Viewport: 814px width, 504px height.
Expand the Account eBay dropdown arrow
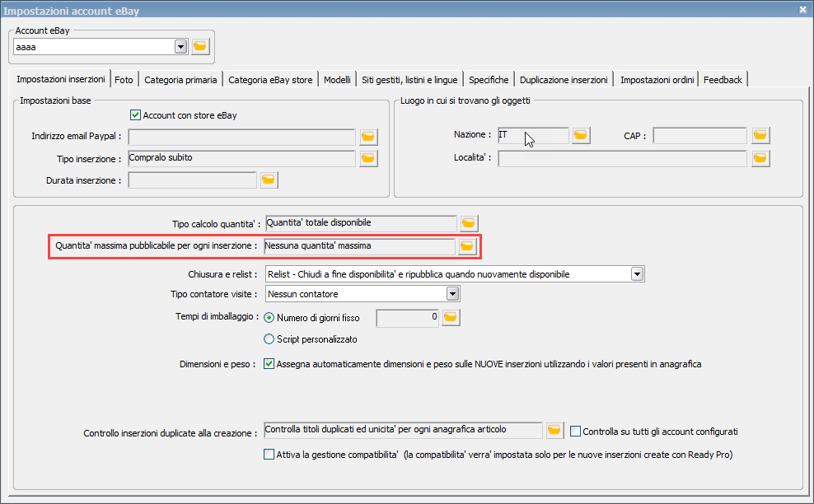coord(180,47)
